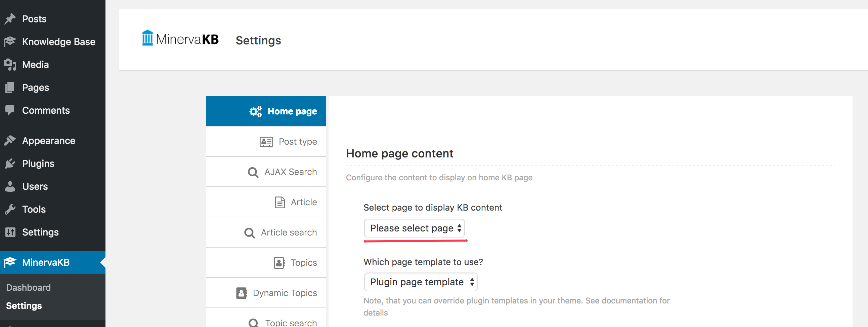Select the Article settings tab
The image size is (868, 327).
click(296, 202)
